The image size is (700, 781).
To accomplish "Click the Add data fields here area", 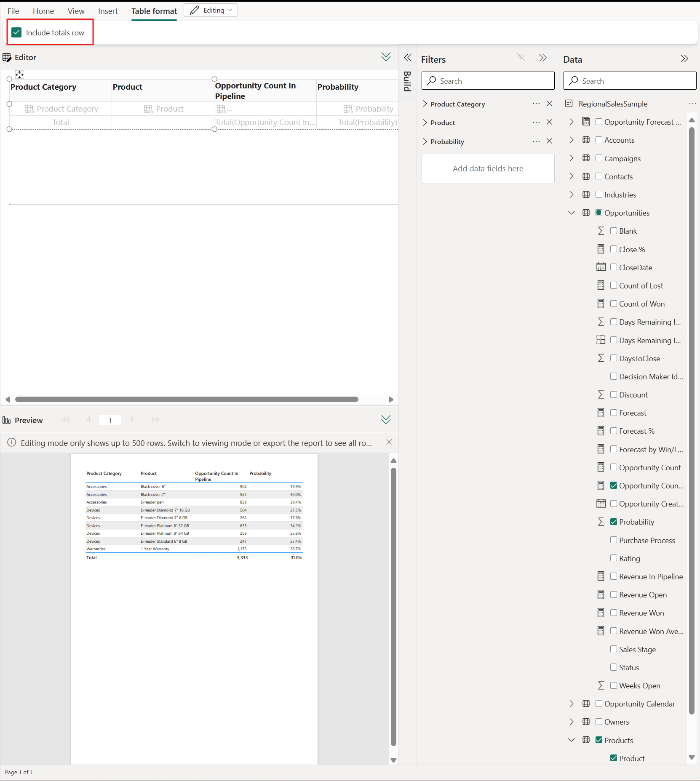I will 488,169.
